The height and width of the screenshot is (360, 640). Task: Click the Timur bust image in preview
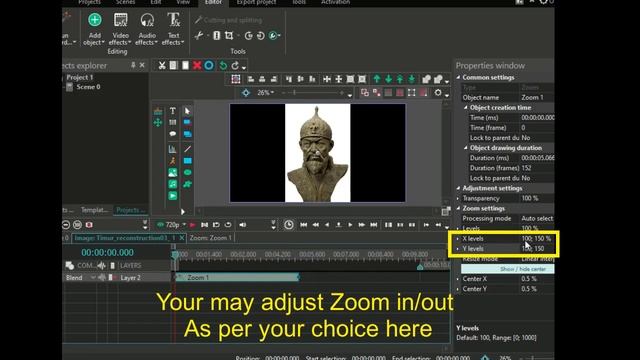pos(318,153)
